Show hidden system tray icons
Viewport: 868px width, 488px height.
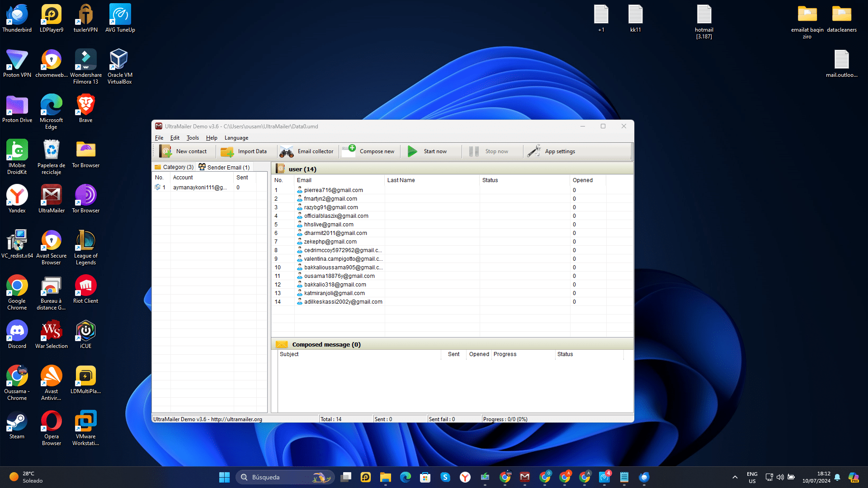[x=735, y=477]
